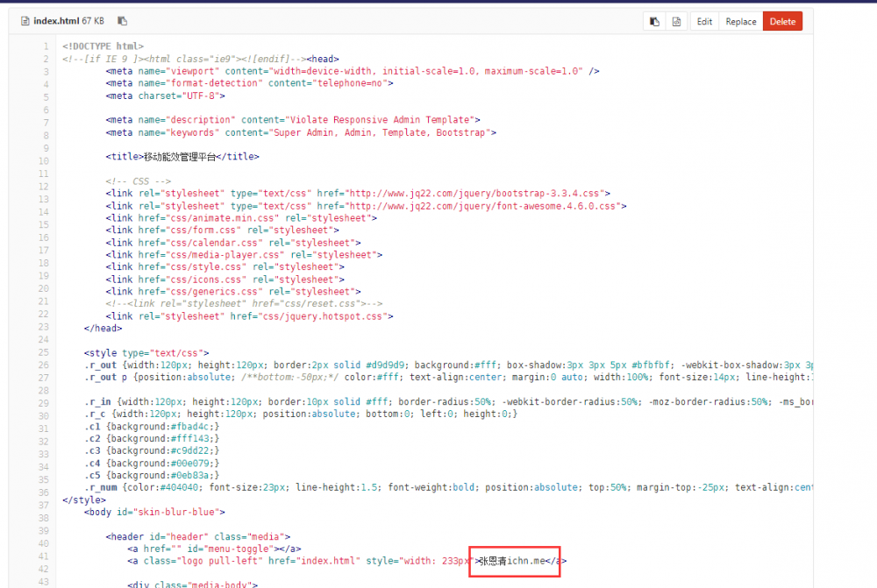Delete the index.html file
The height and width of the screenshot is (588, 877).
pyautogui.click(x=782, y=22)
